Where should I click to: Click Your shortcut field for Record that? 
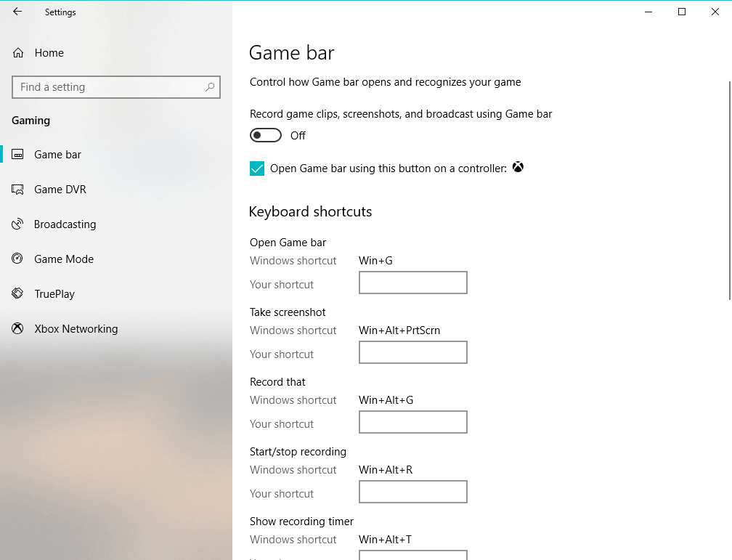pyautogui.click(x=412, y=422)
